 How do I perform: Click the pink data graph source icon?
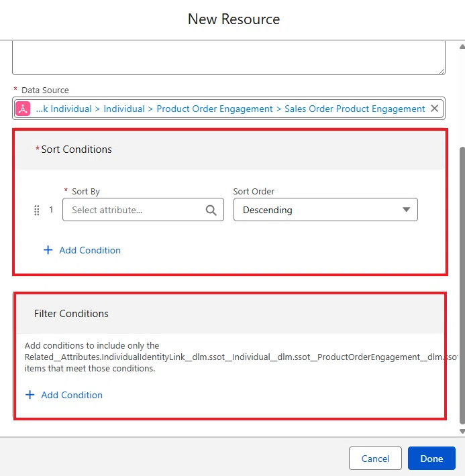pyautogui.click(x=23, y=109)
